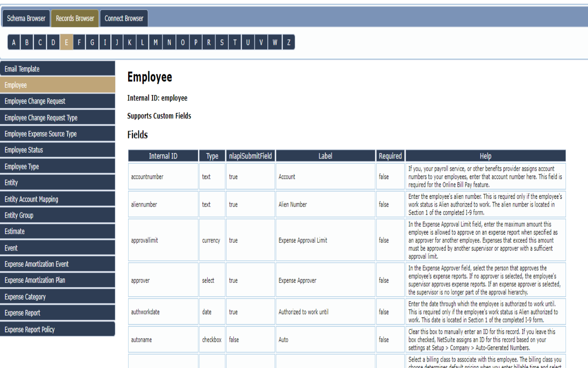Select the Event record in the sidebar
Viewport: 588px width, 368px height.
[57, 247]
